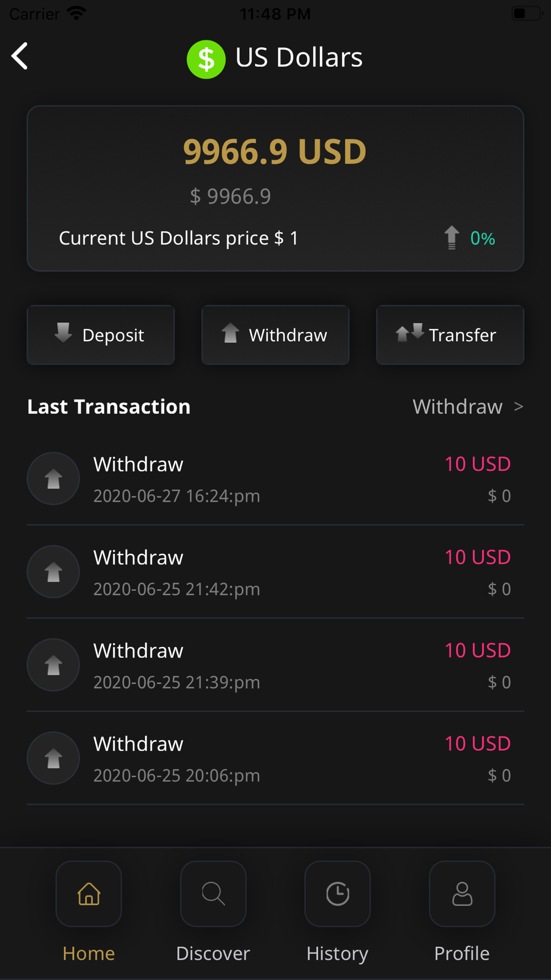Tap the price change arrow beside 0%

(452, 238)
